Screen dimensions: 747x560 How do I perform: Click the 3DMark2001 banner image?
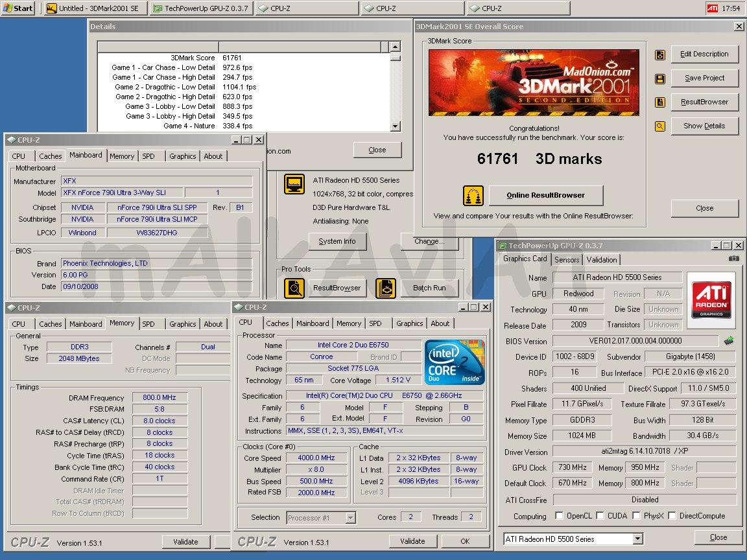click(x=534, y=82)
